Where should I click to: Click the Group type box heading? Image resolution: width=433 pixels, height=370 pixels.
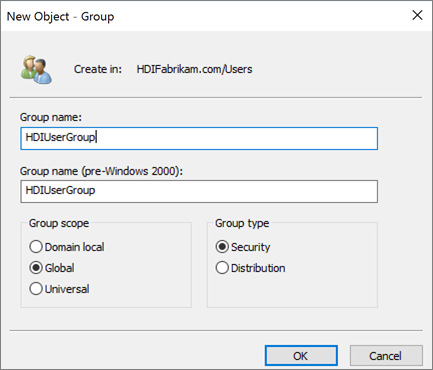click(242, 223)
